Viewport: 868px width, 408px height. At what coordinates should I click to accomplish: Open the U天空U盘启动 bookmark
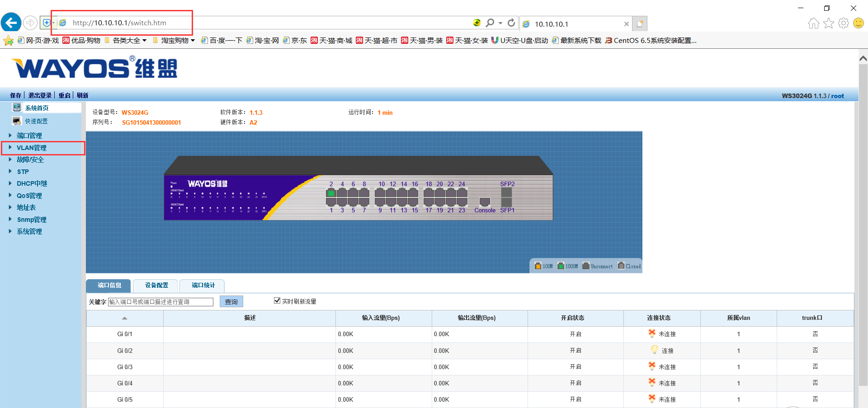click(x=519, y=41)
